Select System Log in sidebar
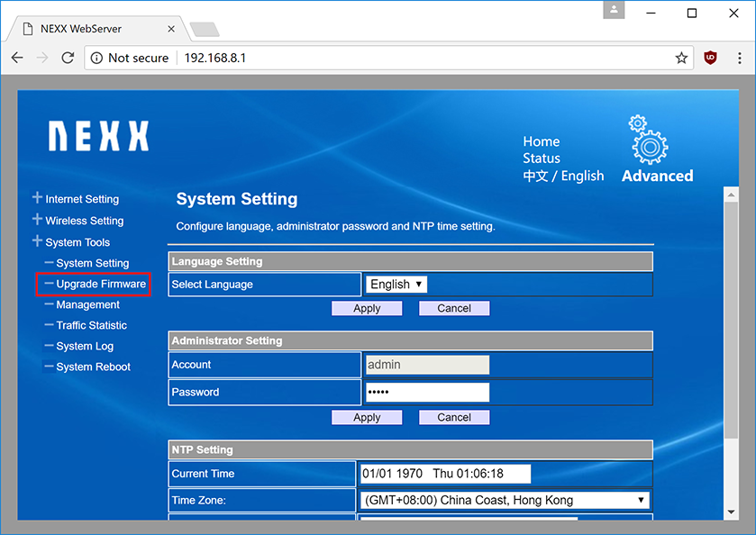Image resolution: width=756 pixels, height=535 pixels. click(x=85, y=346)
